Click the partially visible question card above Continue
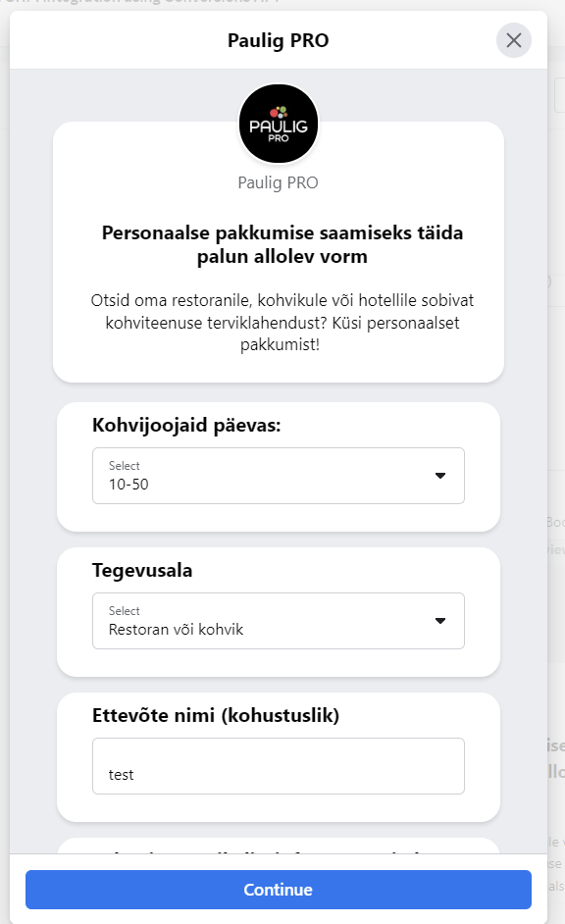Viewport: 565px width, 924px height. click(278, 846)
